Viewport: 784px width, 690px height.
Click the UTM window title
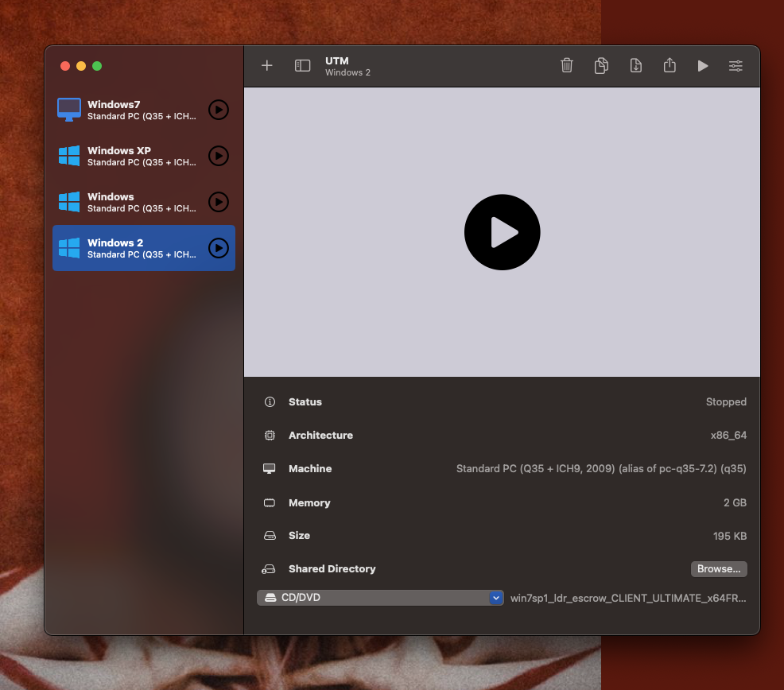coord(337,61)
